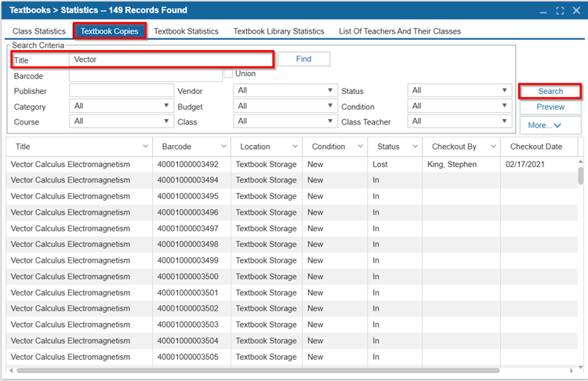588x381 pixels.
Task: Switch to the Textbook Copies tab
Action: tap(110, 31)
